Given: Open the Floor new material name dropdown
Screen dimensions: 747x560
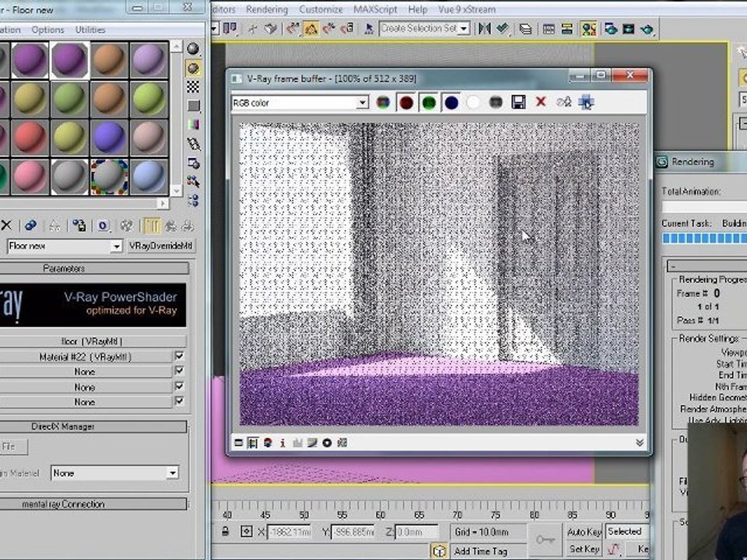Looking at the screenshot, I should [x=116, y=247].
